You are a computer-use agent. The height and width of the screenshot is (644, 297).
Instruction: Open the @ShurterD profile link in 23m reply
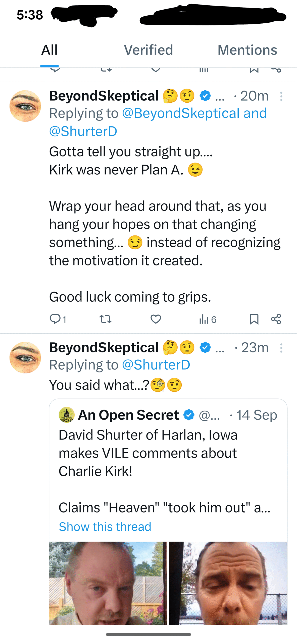point(156,365)
